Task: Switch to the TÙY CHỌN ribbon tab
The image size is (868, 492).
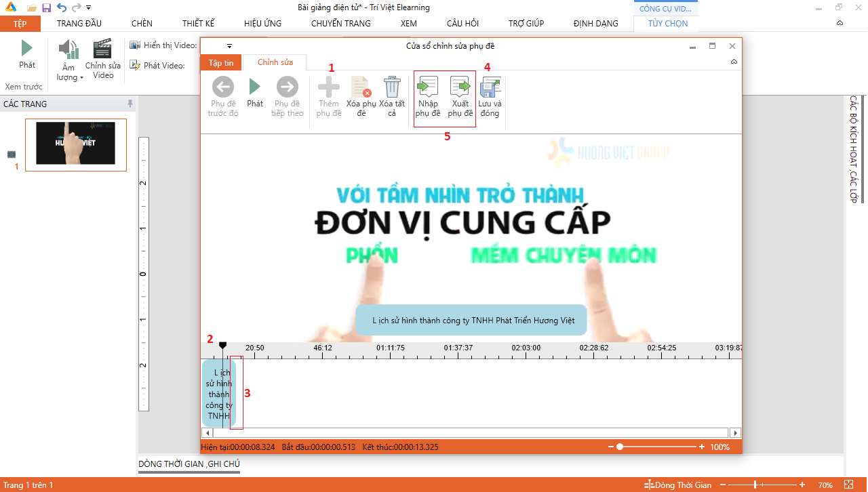Action: 668,23
